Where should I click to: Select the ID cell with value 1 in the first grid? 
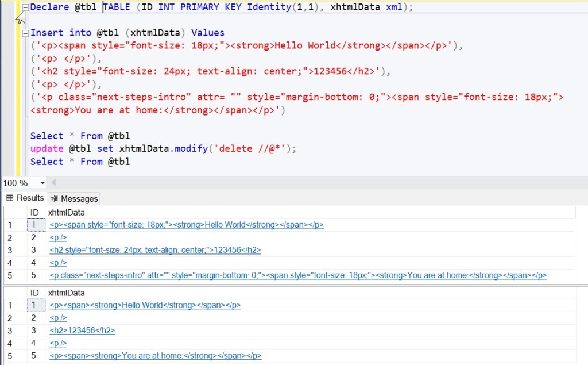coord(34,225)
